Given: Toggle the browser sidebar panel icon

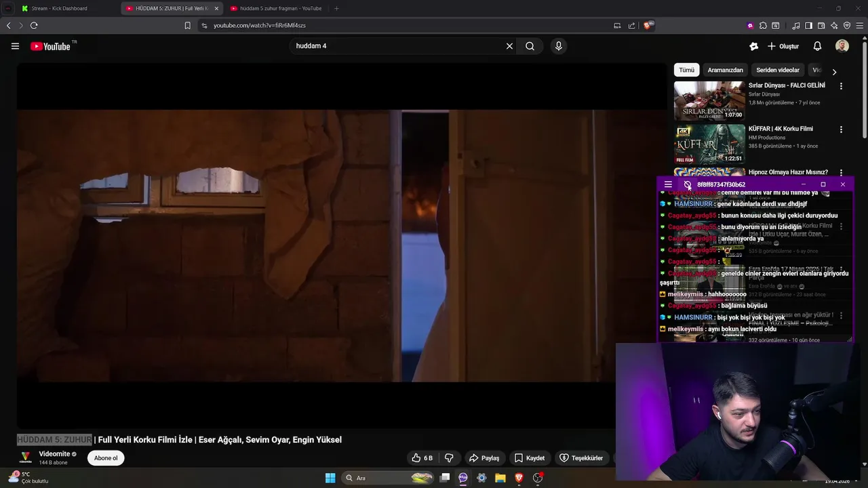Looking at the screenshot, I should (808, 26).
